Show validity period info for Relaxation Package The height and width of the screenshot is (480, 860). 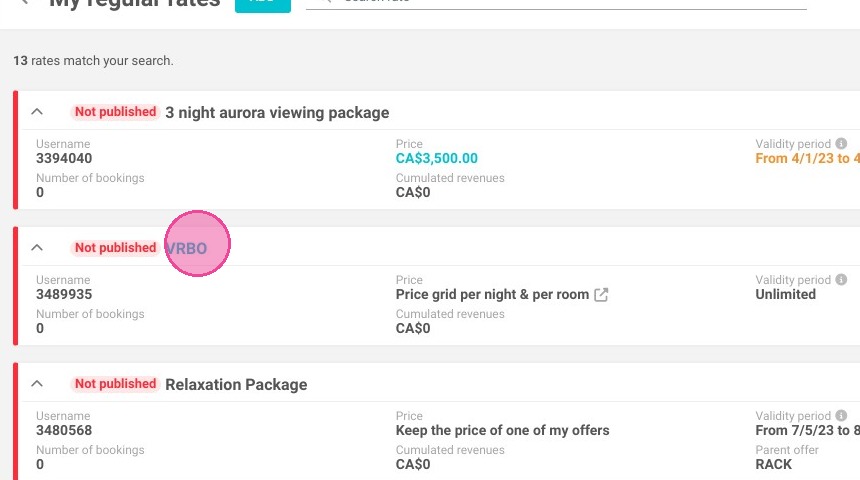coord(841,416)
